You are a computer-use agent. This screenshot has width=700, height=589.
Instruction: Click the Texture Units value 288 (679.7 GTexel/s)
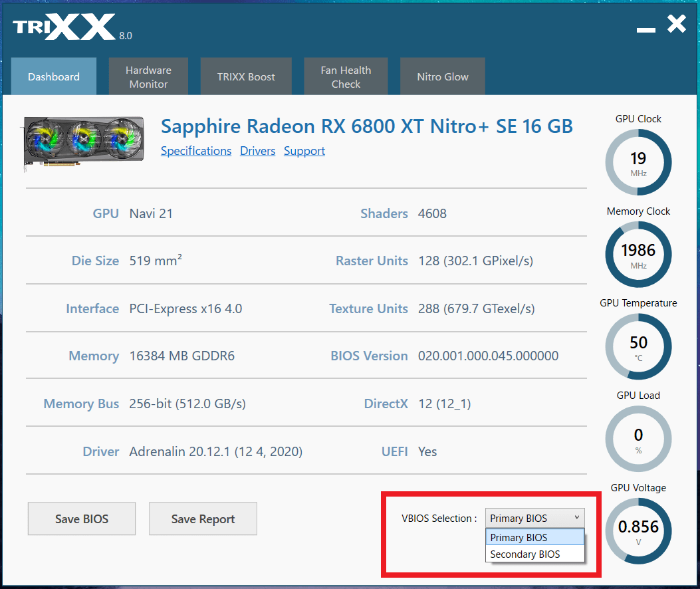click(x=477, y=308)
